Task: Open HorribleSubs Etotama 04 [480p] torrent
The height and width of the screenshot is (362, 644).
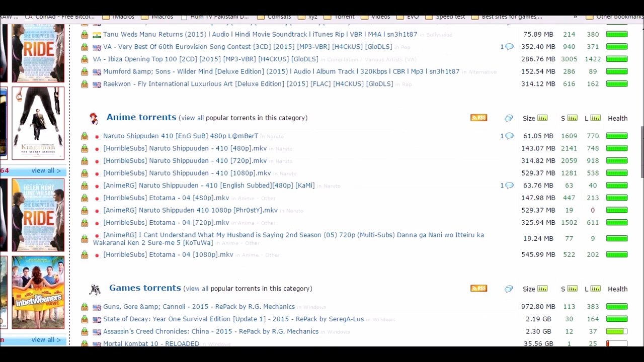Action: [166, 198]
